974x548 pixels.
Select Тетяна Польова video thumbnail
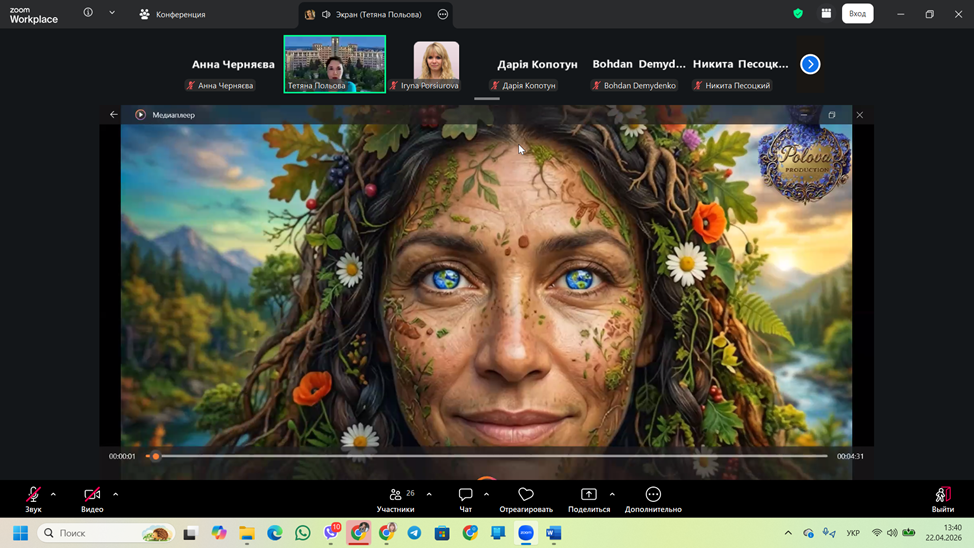click(x=335, y=64)
